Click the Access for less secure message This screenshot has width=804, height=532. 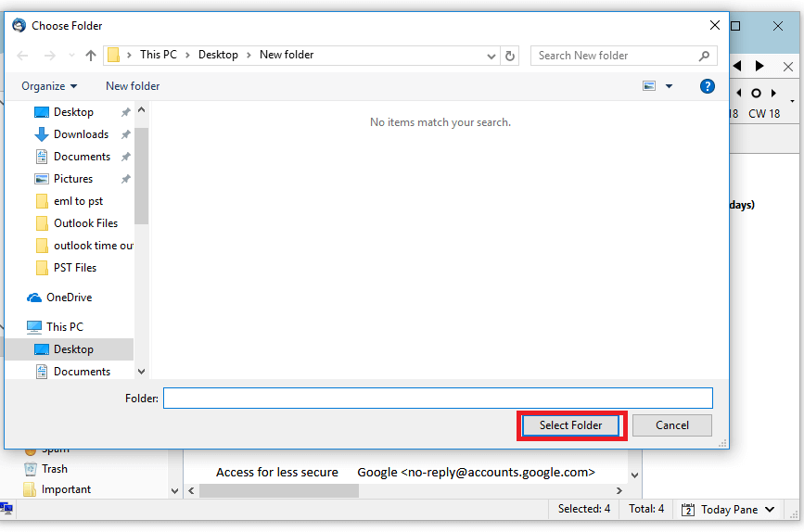coord(277,472)
